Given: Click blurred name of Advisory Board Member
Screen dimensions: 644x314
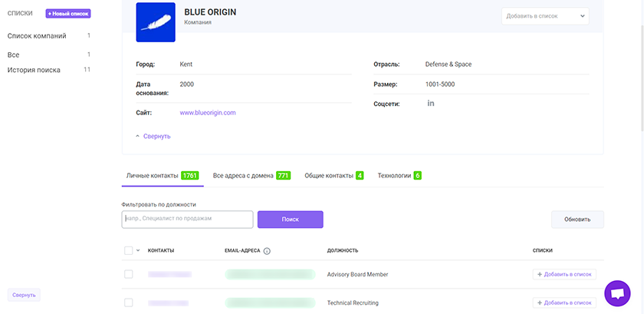Looking at the screenshot, I should (x=169, y=275).
